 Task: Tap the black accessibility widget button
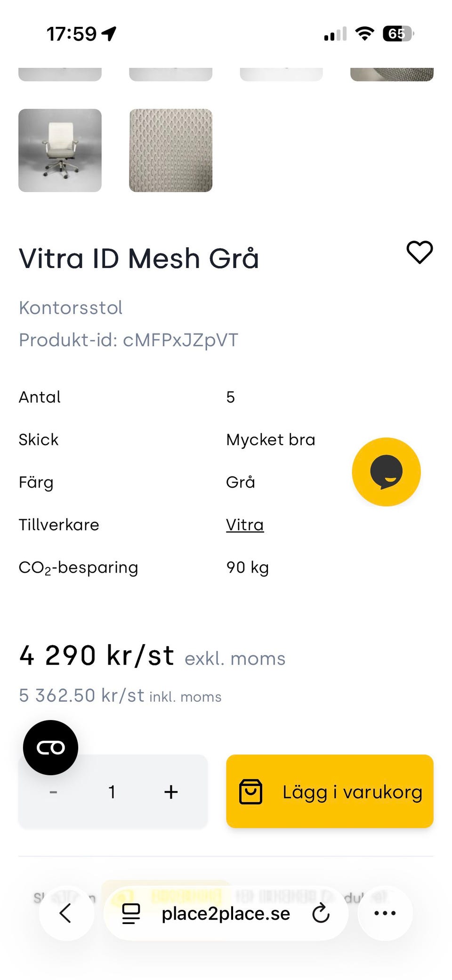(50, 747)
